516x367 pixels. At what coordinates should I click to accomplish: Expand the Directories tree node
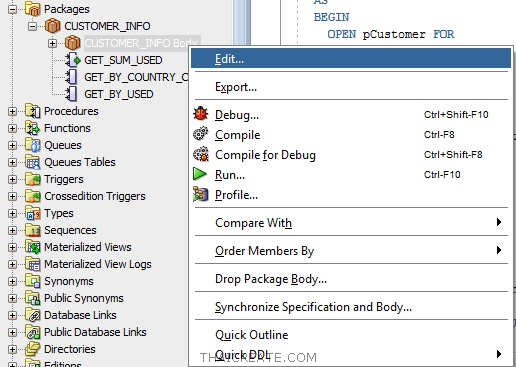(x=12, y=349)
